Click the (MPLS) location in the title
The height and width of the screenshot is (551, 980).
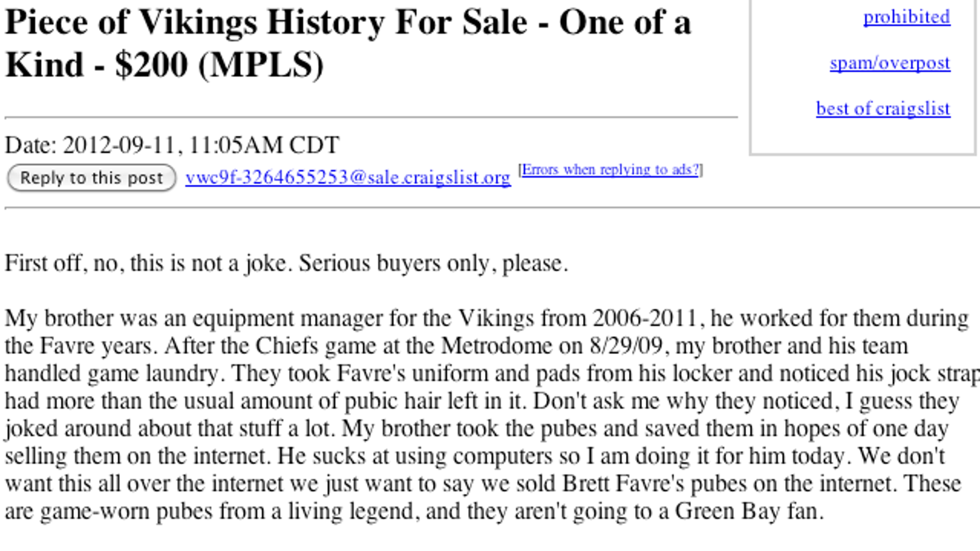pos(261,65)
